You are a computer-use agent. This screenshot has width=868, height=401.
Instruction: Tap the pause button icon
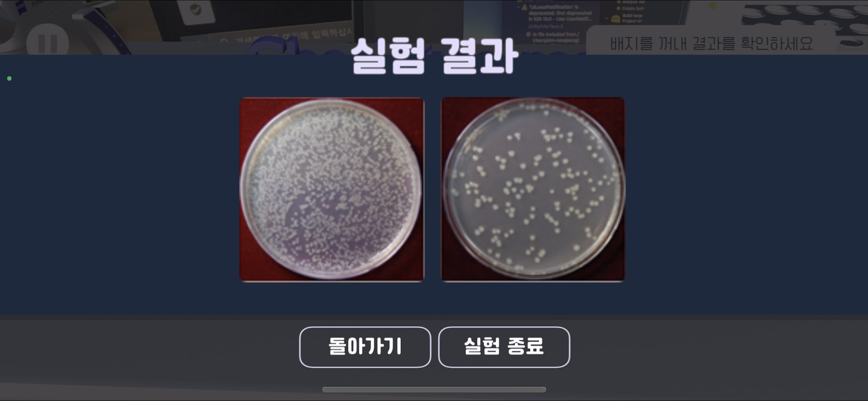[x=48, y=43]
